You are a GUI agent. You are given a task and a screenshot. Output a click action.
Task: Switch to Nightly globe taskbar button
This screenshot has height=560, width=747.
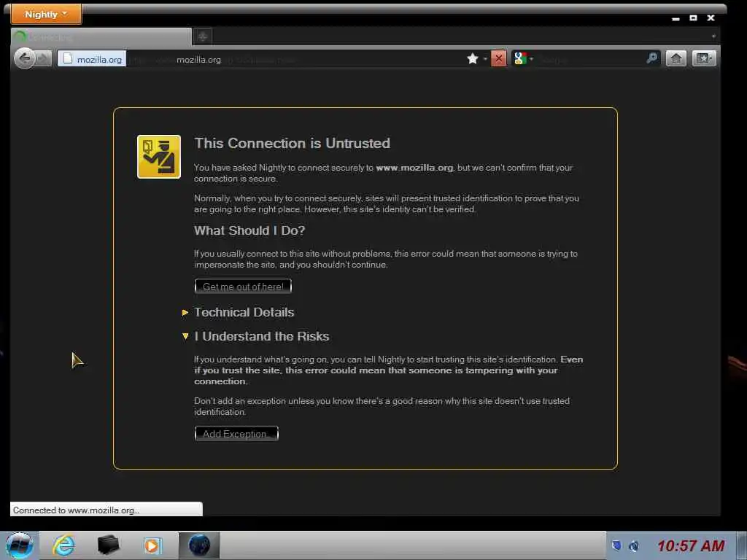tap(199, 545)
